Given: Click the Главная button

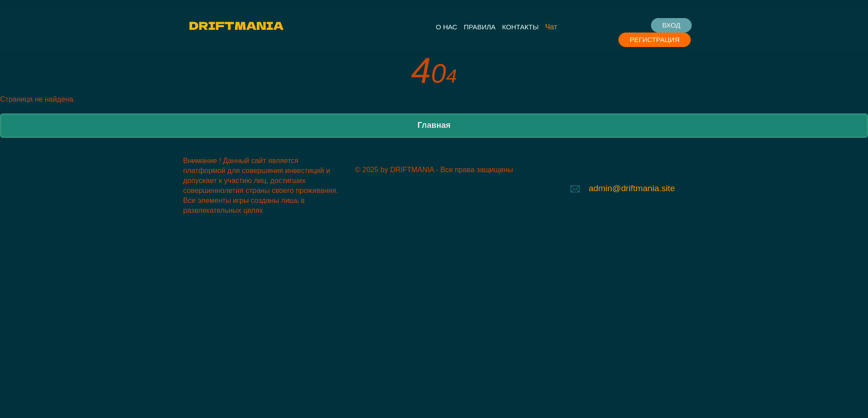Looking at the screenshot, I should pyautogui.click(x=434, y=125).
